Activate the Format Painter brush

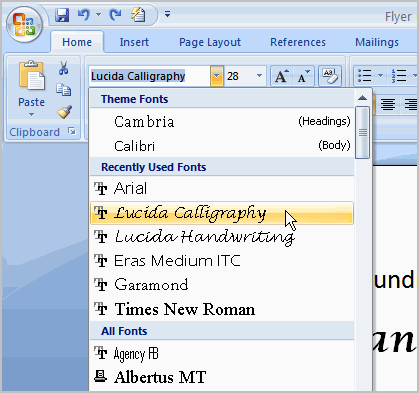(x=64, y=112)
